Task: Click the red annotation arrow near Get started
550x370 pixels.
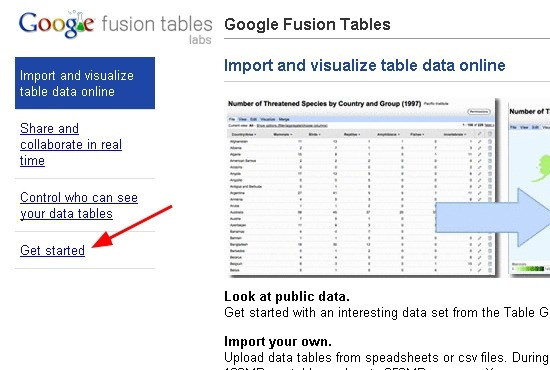Action: [x=132, y=227]
